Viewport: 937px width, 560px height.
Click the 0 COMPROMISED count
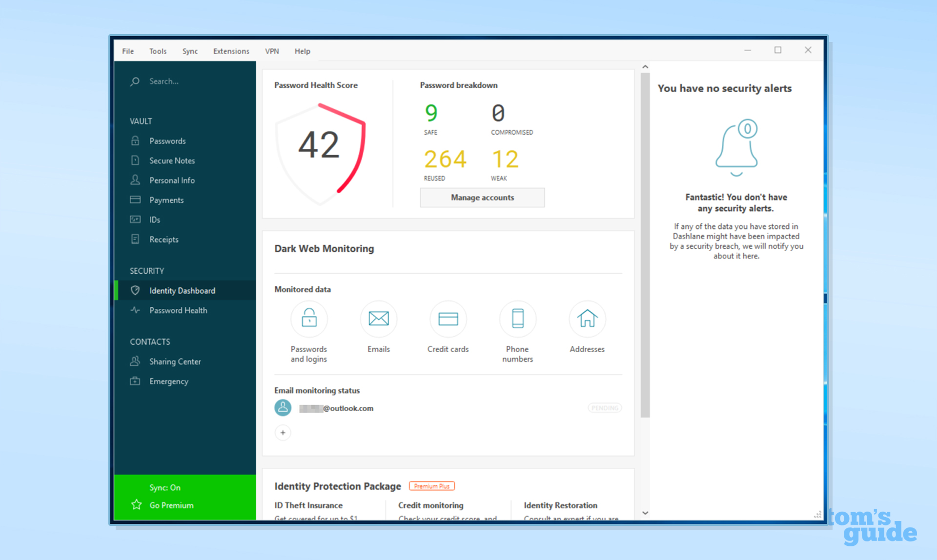[512, 119]
